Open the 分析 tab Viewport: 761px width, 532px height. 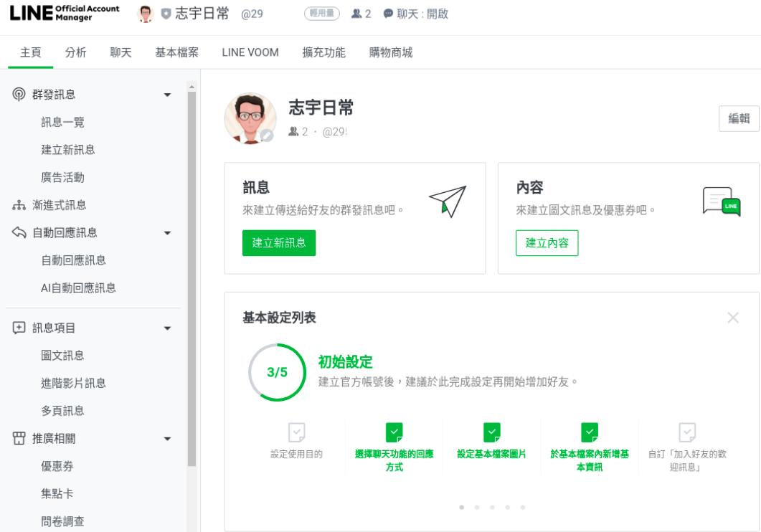tap(76, 52)
